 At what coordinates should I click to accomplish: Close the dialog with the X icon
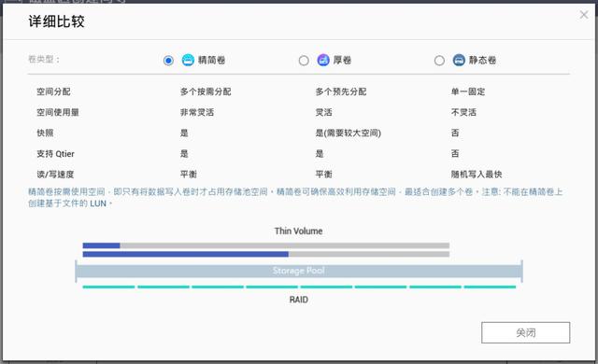pos(583,15)
